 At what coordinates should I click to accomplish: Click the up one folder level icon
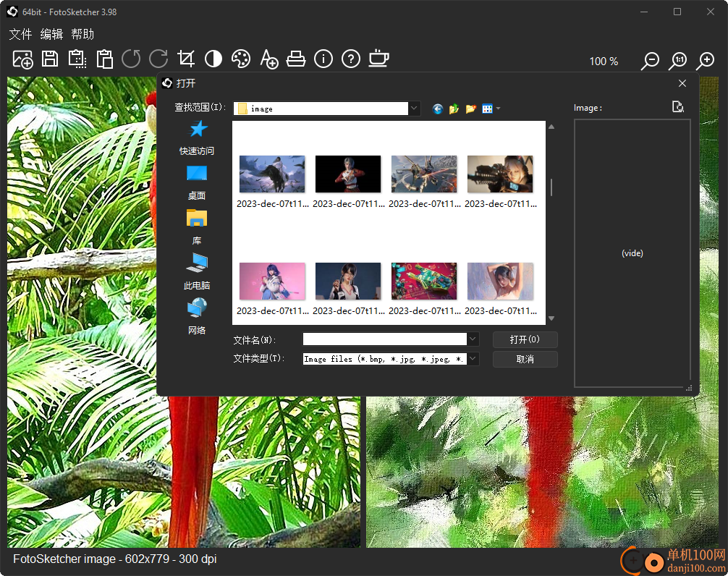click(x=454, y=109)
